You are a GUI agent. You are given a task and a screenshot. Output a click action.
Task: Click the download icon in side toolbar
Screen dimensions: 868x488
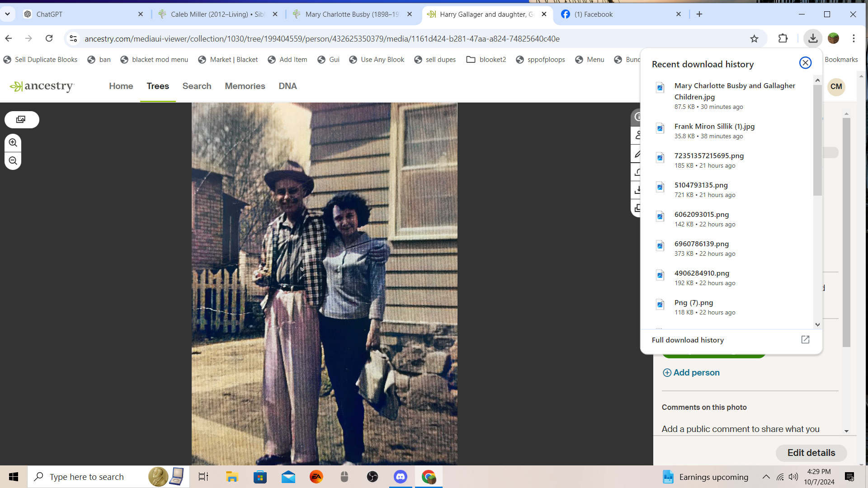(x=637, y=190)
